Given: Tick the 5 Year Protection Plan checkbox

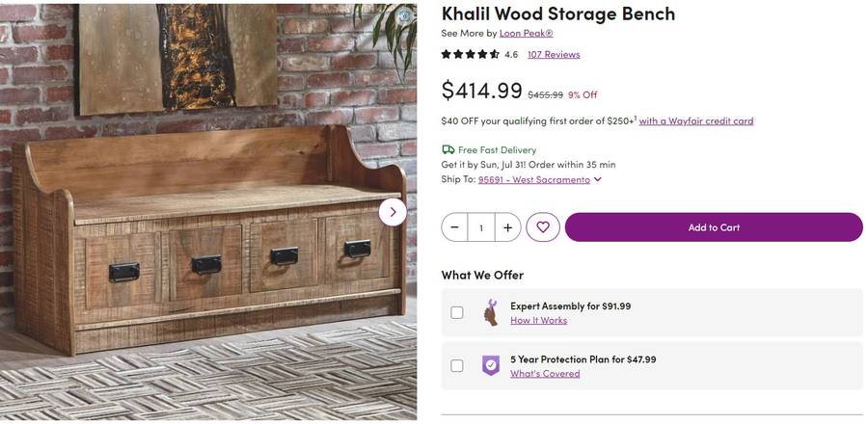Looking at the screenshot, I should pos(457,366).
